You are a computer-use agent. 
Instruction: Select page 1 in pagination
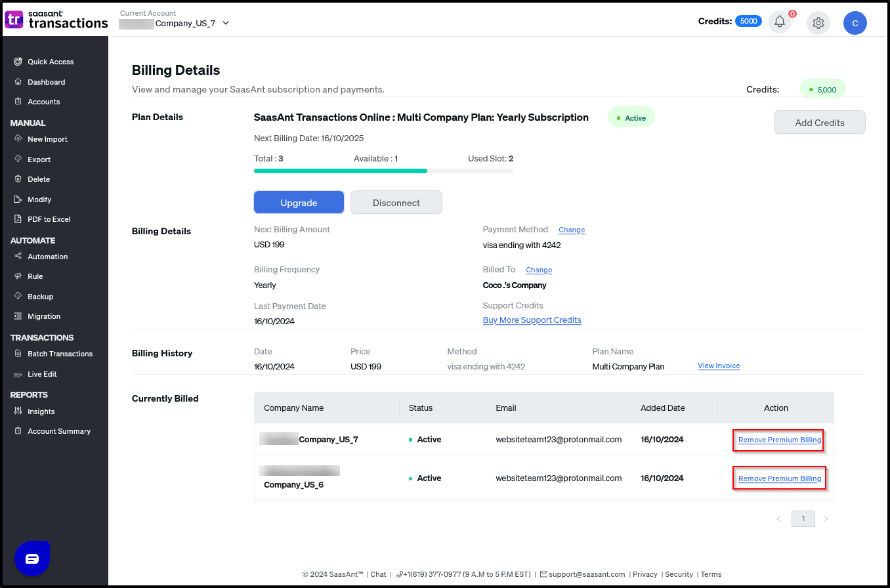pyautogui.click(x=803, y=518)
